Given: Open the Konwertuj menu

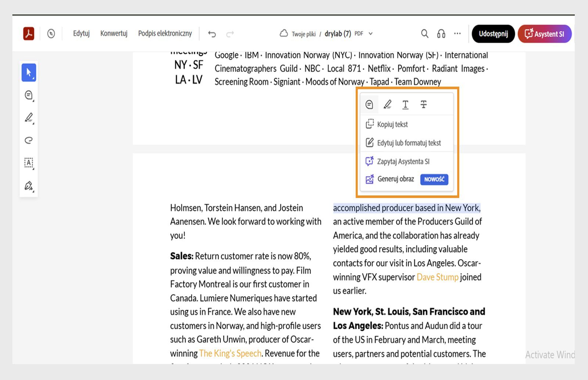Looking at the screenshot, I should pyautogui.click(x=114, y=33).
